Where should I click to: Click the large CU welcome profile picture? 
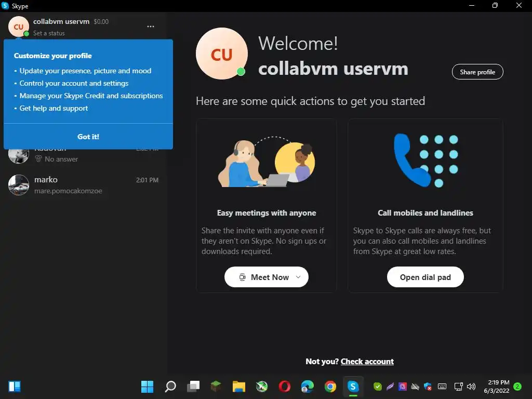pyautogui.click(x=221, y=54)
